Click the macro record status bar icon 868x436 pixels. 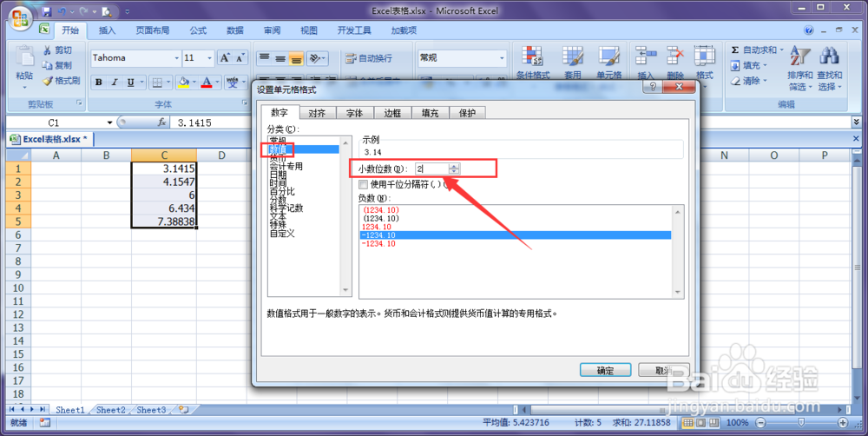click(45, 423)
